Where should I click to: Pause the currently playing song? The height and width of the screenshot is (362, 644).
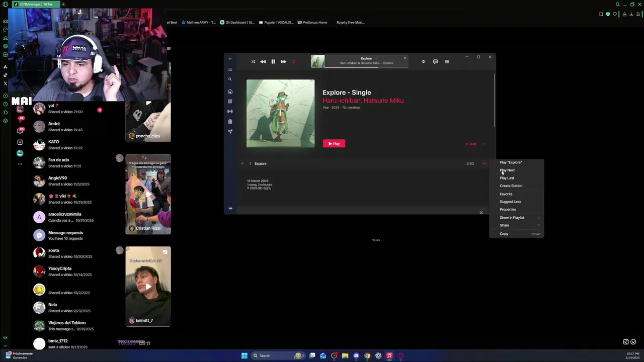(x=273, y=62)
